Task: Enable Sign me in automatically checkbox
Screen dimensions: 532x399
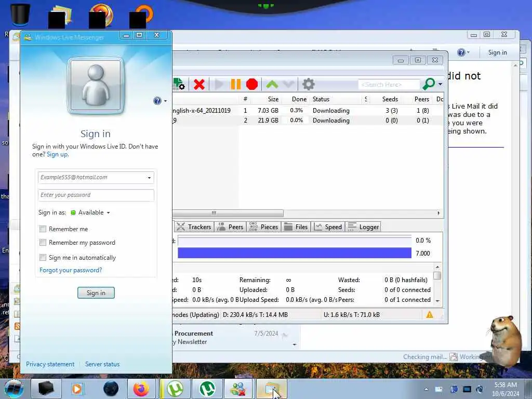Action: 43,258
